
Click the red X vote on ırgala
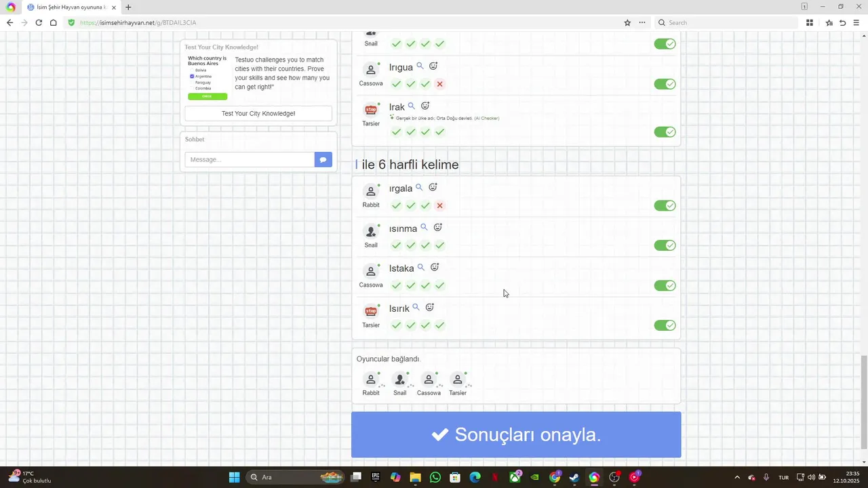(x=439, y=205)
